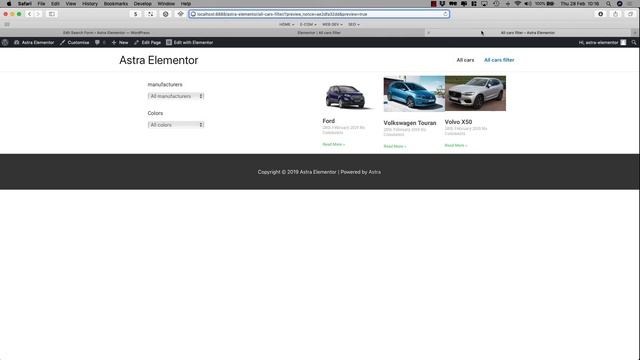Viewport: 640px width, 360px height.
Task: Toggle the Safari sidebar button
Action: [52, 14]
